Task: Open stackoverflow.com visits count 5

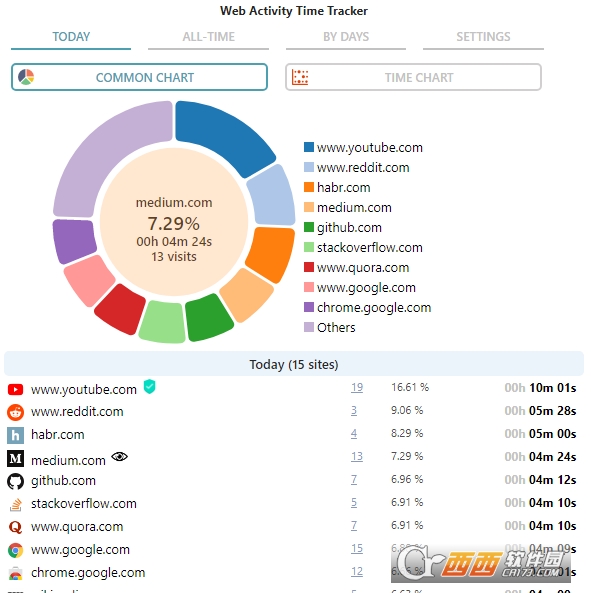Action: 354,503
